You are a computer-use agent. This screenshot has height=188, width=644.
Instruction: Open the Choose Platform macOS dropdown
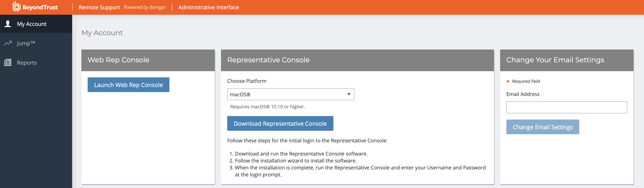coord(290,94)
